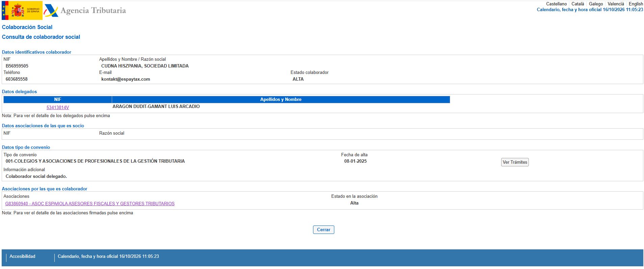The width and height of the screenshot is (644, 269).
Task: Click the Datos identificativos colaborador section title
Action: point(36,52)
